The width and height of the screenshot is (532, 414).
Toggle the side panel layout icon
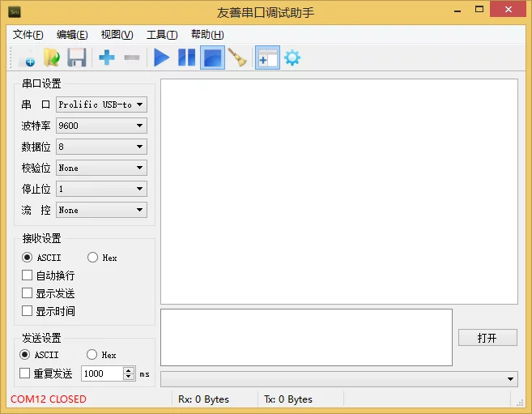pyautogui.click(x=267, y=58)
